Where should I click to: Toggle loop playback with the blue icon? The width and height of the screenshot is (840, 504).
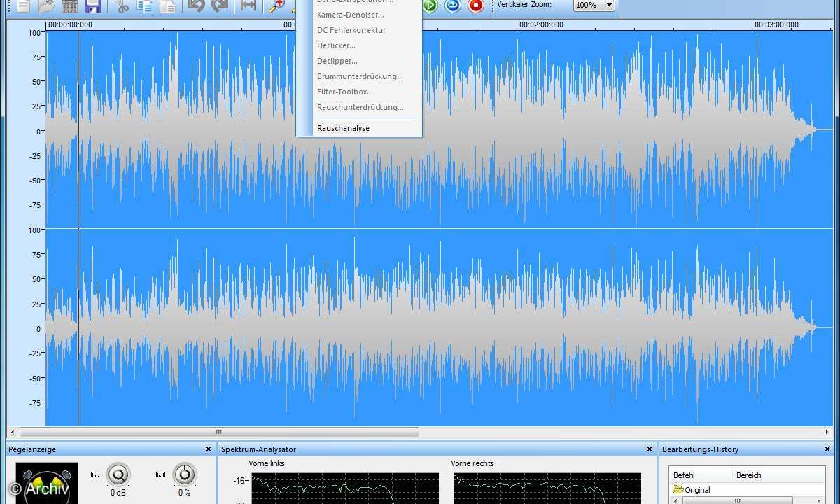[x=453, y=6]
